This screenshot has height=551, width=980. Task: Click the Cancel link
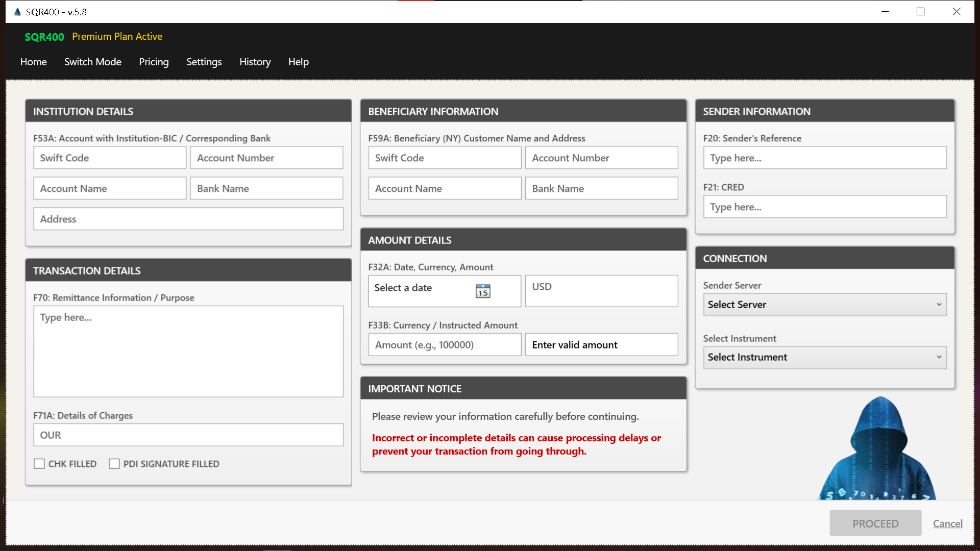(947, 523)
